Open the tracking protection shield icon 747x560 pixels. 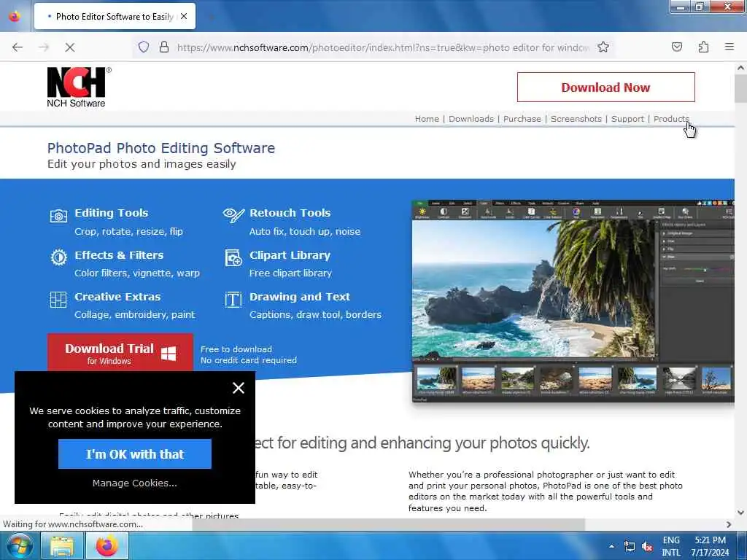[144, 47]
